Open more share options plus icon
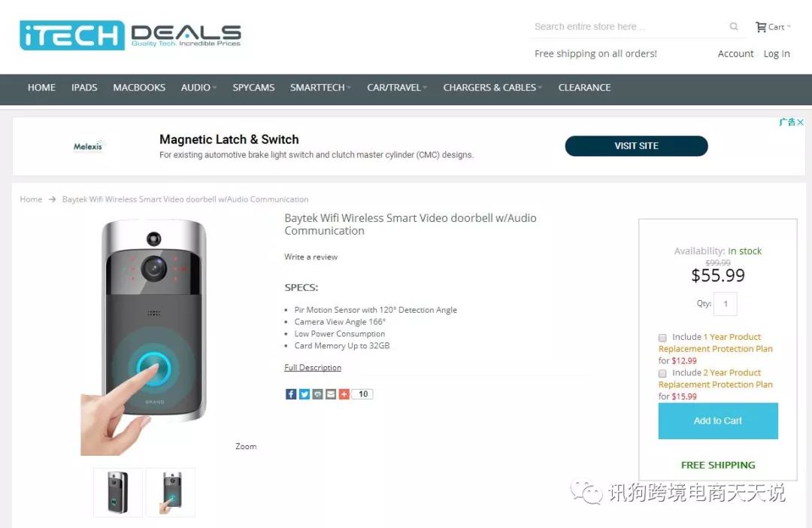The width and height of the screenshot is (812, 528). (344, 394)
